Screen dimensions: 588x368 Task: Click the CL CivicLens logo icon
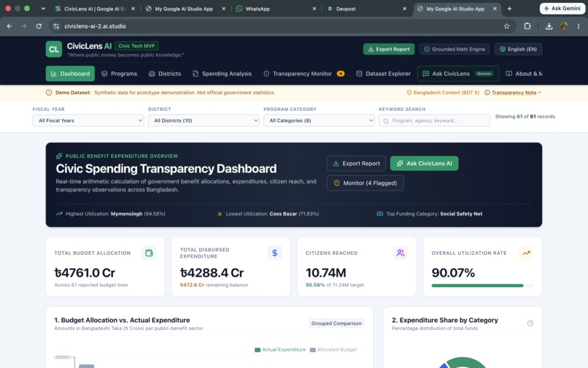pyautogui.click(x=54, y=49)
